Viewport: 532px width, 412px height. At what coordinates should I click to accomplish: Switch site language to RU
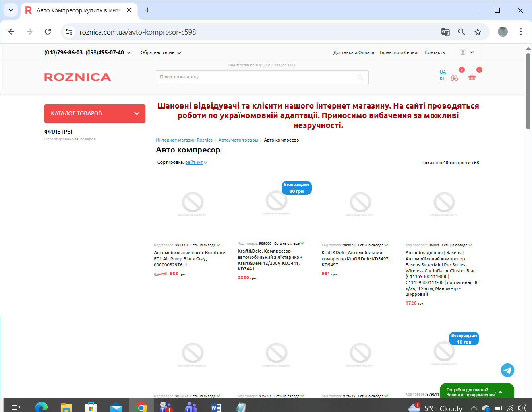click(443, 79)
